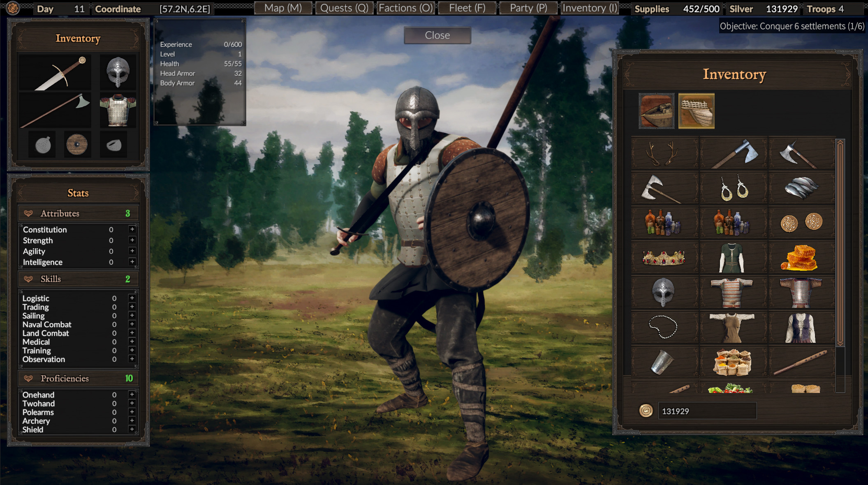868x485 pixels.
Task: Select the deer antlers in the ship inventory
Action: (x=664, y=152)
